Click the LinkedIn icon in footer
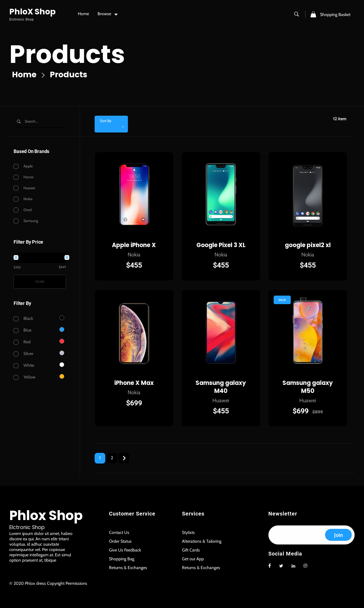 click(293, 566)
